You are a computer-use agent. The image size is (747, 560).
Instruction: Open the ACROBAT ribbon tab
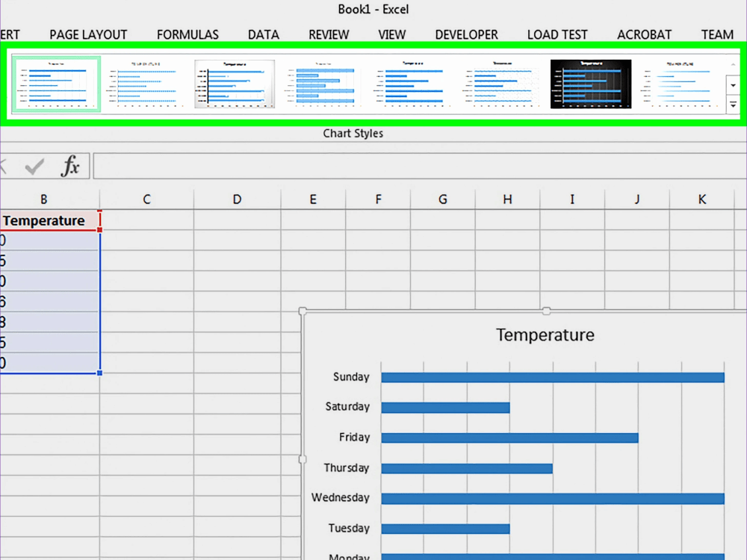(644, 35)
